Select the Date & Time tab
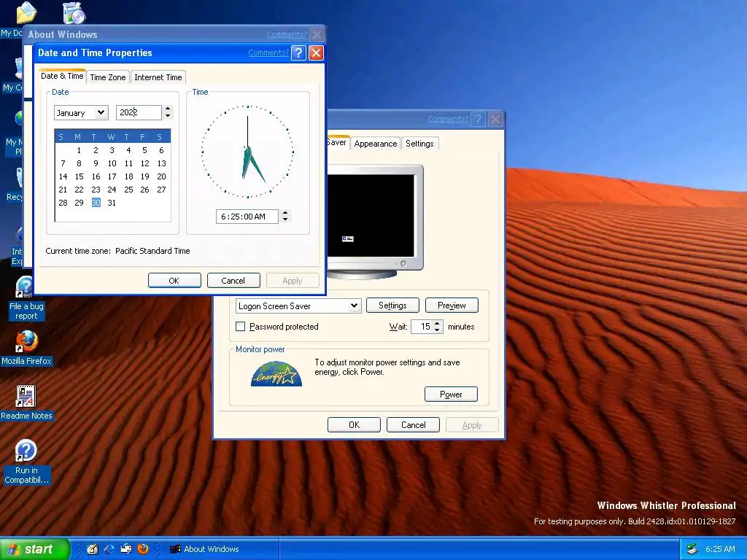This screenshot has width=747, height=560. (x=62, y=76)
